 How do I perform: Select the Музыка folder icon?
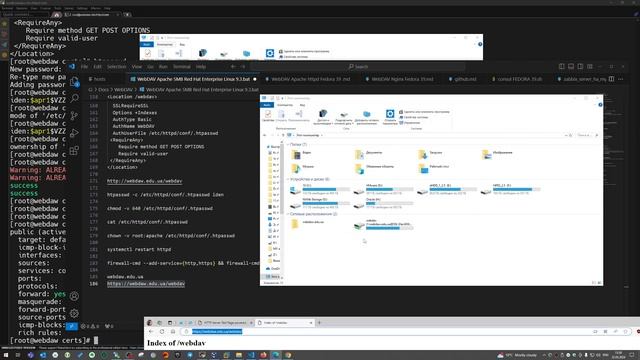point(296,168)
